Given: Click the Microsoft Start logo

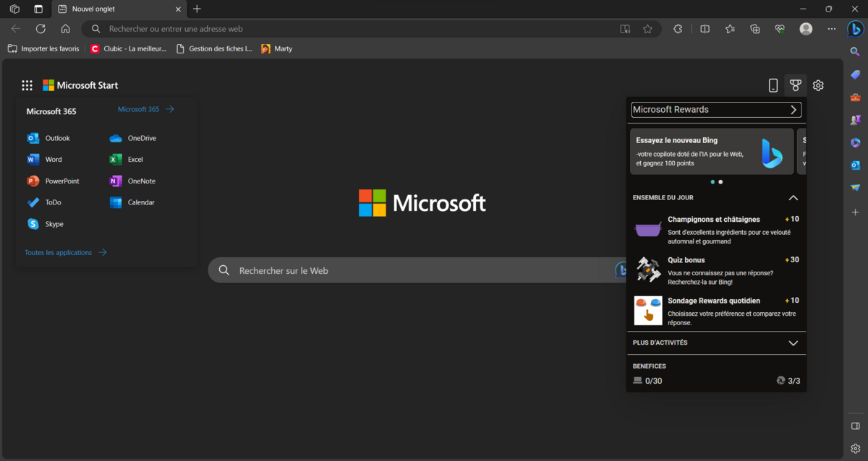Looking at the screenshot, I should (80, 85).
